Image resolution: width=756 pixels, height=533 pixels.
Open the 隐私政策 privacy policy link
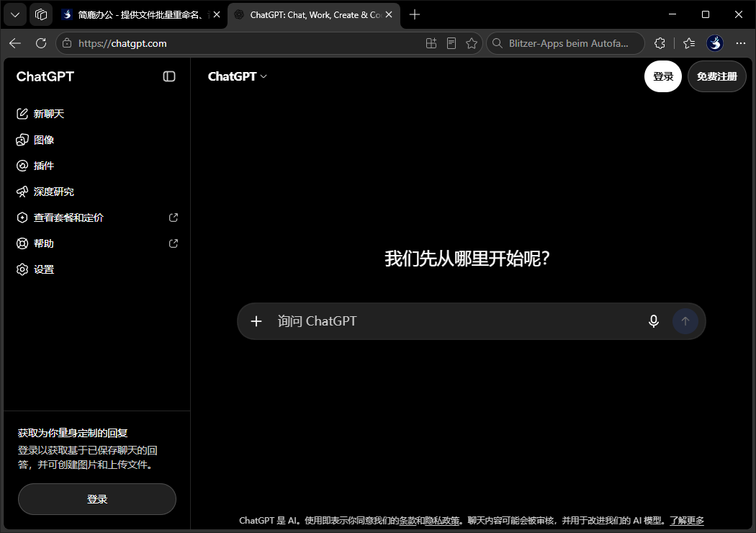[442, 521]
